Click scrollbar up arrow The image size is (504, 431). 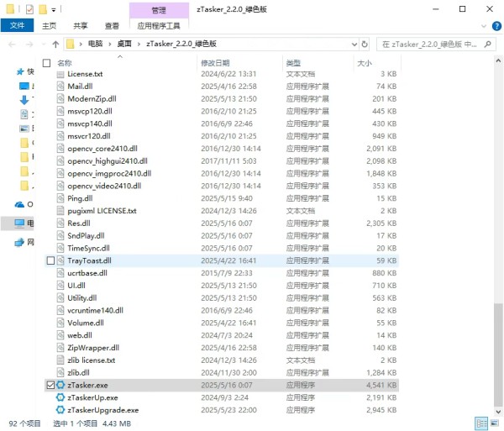(498, 60)
